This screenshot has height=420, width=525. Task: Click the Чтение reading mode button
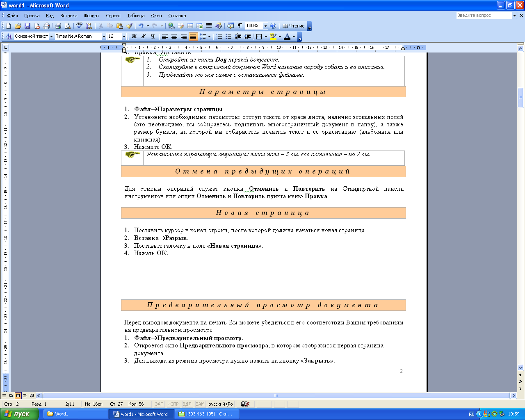coord(294,26)
